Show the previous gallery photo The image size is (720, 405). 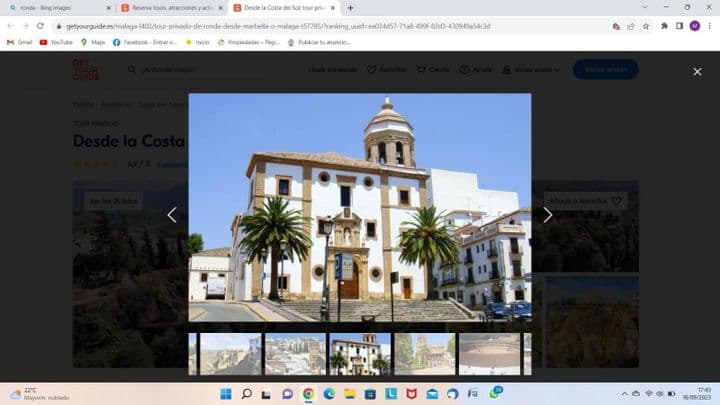[172, 214]
